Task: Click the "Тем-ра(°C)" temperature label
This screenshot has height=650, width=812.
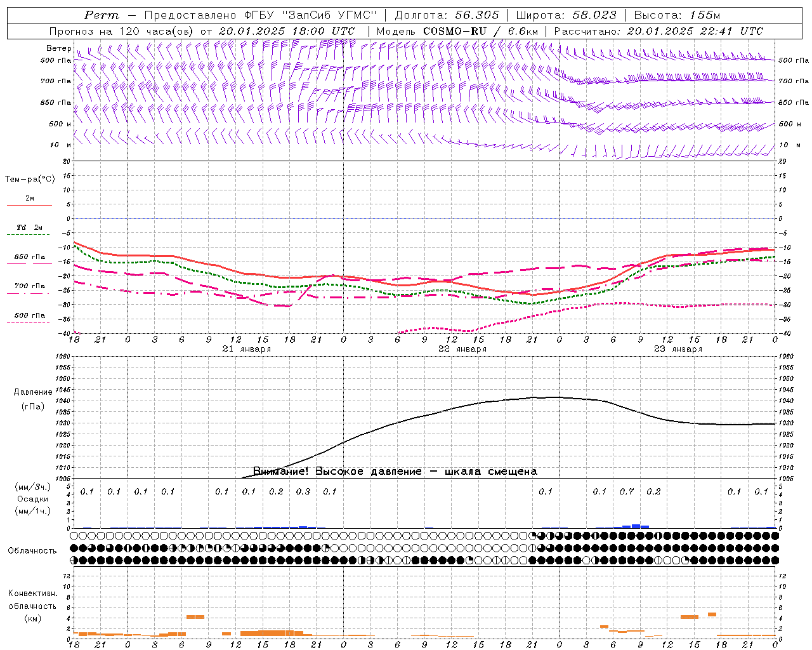Action: (30, 180)
